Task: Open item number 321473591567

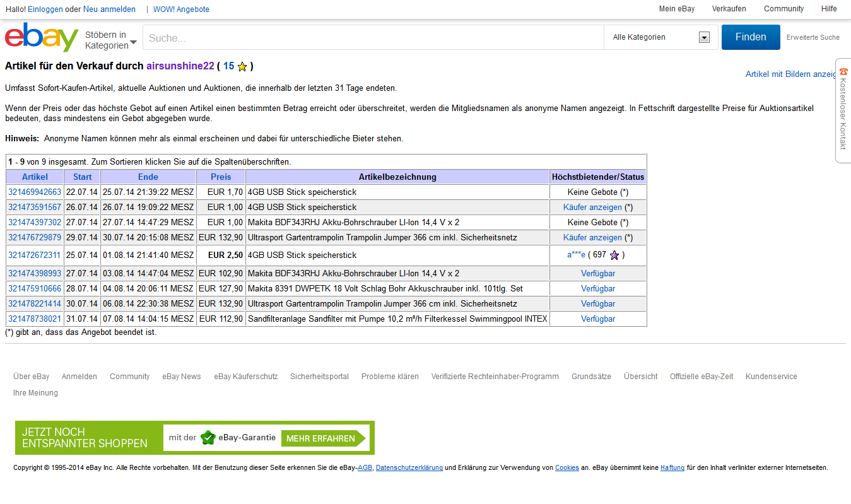Action: [x=35, y=207]
